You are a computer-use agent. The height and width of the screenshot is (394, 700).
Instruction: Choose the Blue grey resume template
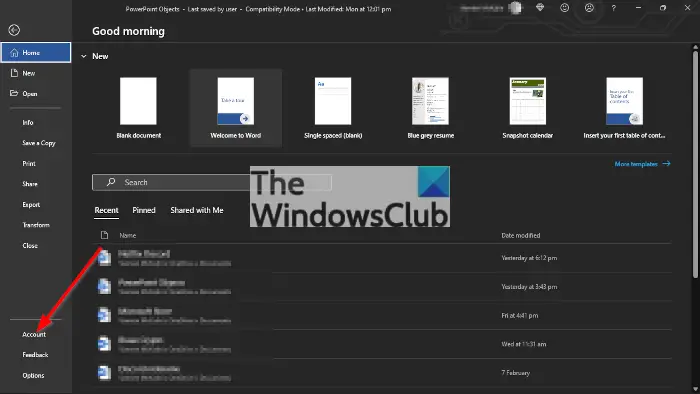pyautogui.click(x=430, y=108)
